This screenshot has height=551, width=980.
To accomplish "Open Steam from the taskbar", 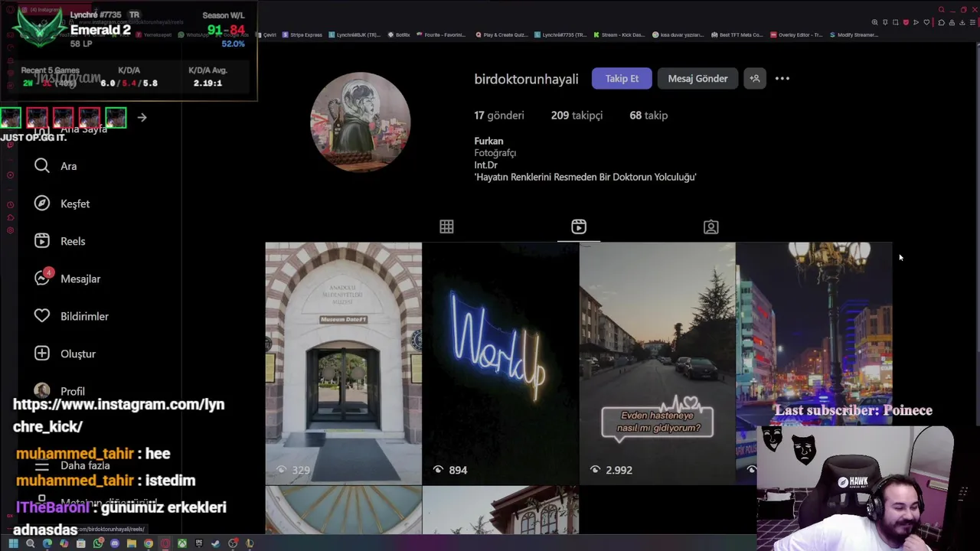I will (216, 543).
